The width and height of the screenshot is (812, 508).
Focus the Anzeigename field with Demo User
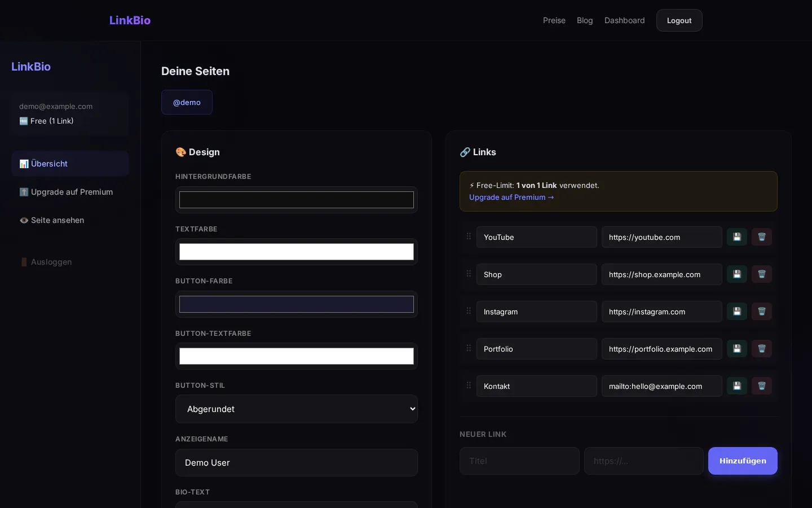(x=297, y=463)
